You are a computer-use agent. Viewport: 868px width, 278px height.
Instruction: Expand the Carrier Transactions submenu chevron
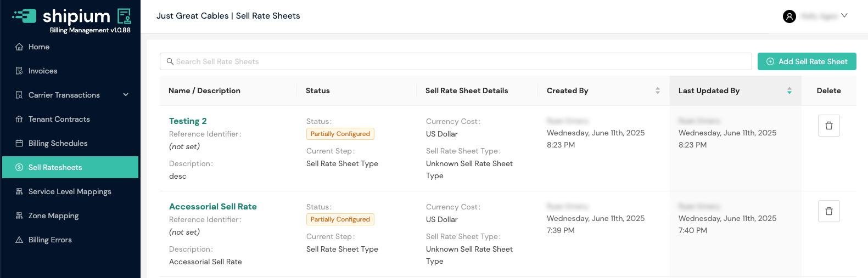point(126,95)
